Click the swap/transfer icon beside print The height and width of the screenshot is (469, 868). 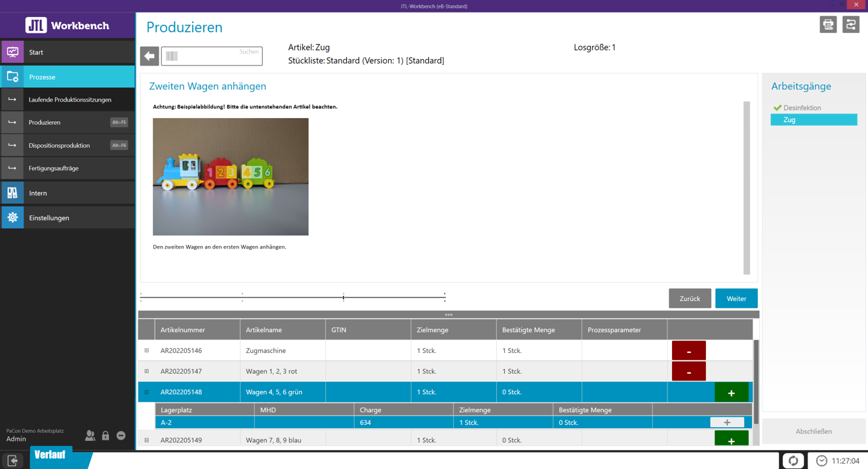point(851,24)
